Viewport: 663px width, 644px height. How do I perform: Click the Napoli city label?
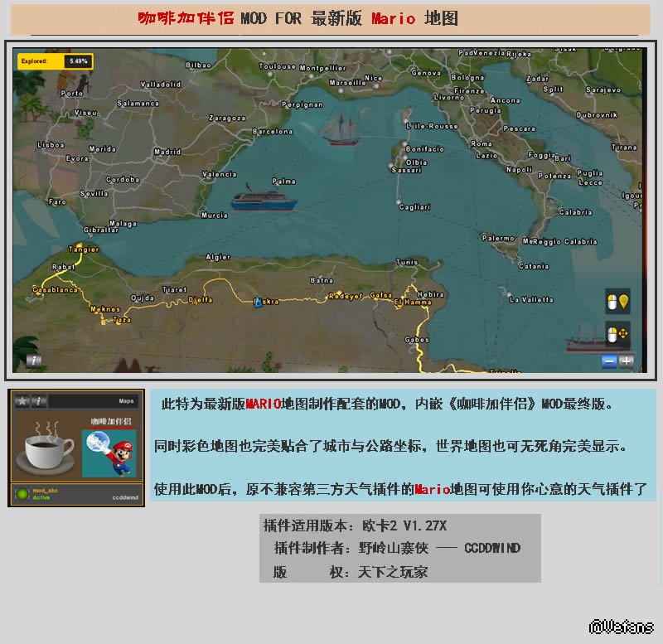point(519,169)
